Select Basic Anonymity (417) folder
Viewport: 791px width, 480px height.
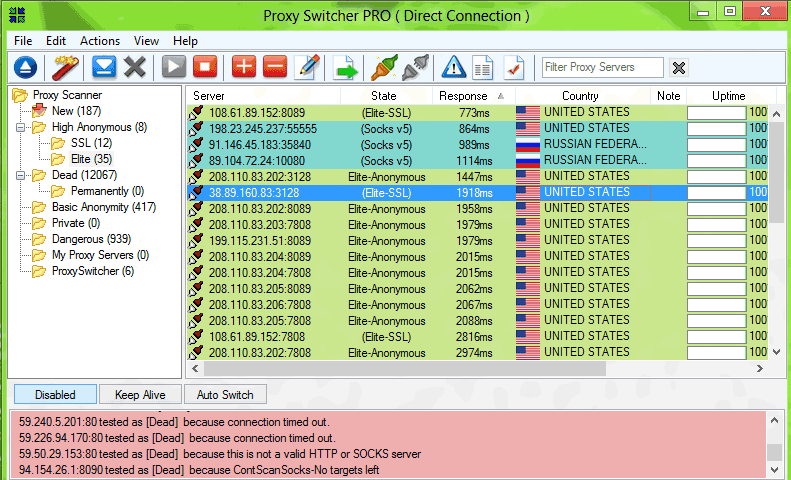pyautogui.click(x=104, y=207)
